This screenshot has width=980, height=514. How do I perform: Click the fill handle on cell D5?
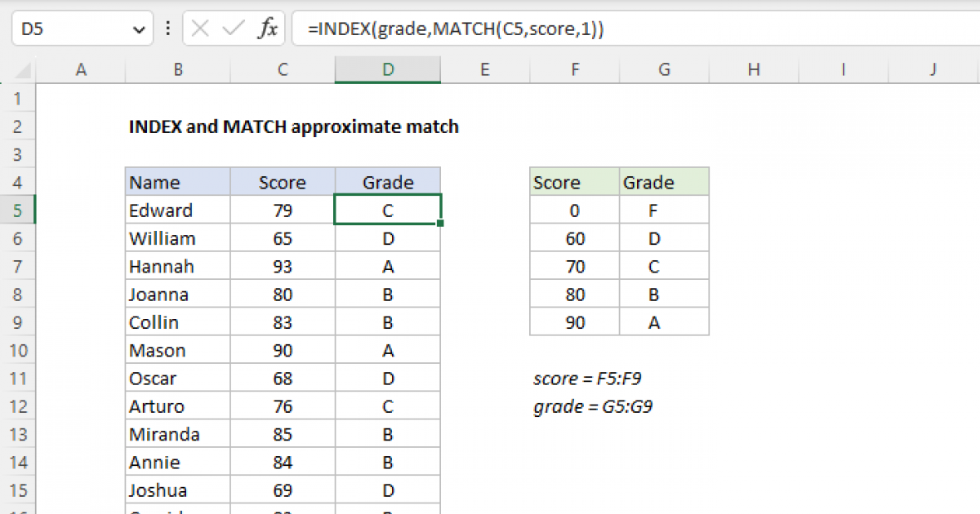[x=441, y=223]
